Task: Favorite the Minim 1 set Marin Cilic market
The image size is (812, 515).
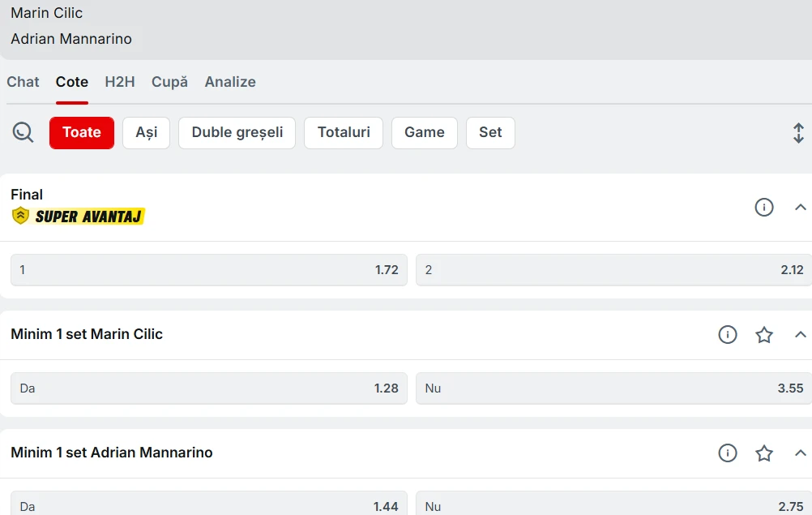Action: point(764,335)
